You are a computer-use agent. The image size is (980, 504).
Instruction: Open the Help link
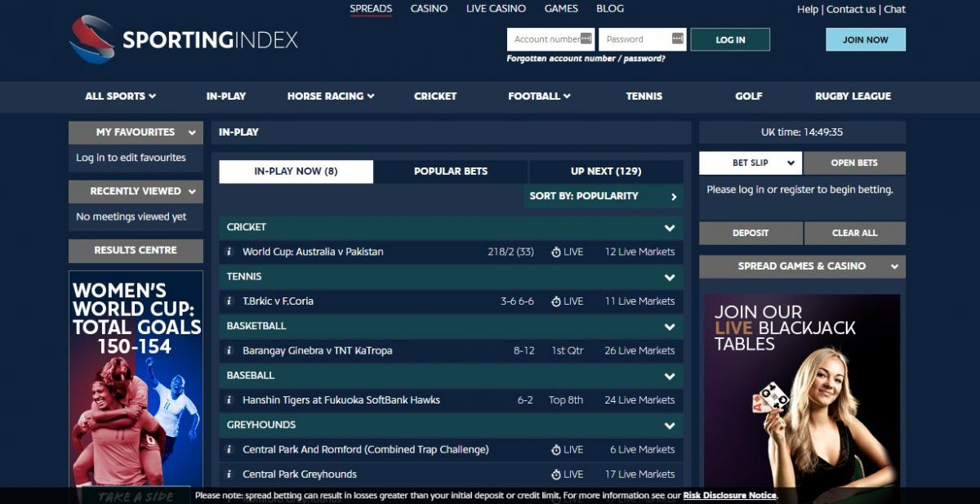coord(808,10)
